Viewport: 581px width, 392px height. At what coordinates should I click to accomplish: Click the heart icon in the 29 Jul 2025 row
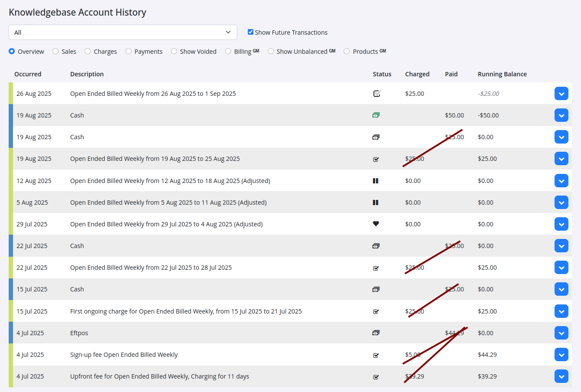(376, 224)
